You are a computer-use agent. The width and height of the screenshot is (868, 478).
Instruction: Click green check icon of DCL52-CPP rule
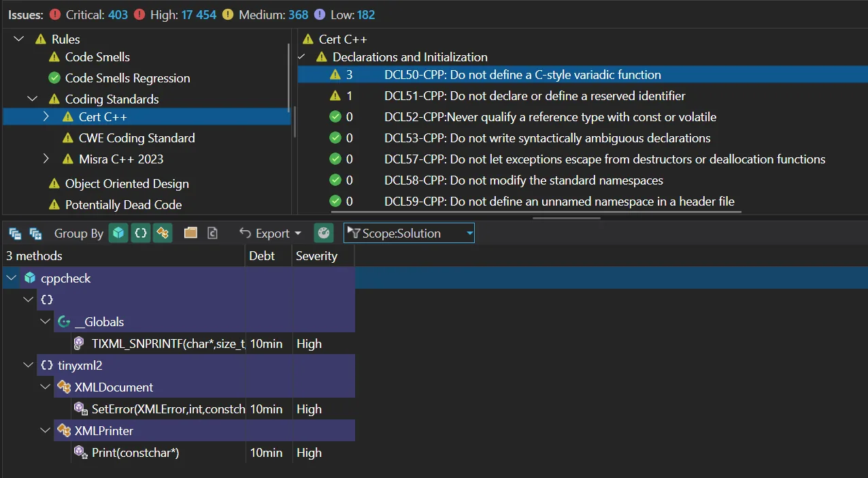coord(335,117)
